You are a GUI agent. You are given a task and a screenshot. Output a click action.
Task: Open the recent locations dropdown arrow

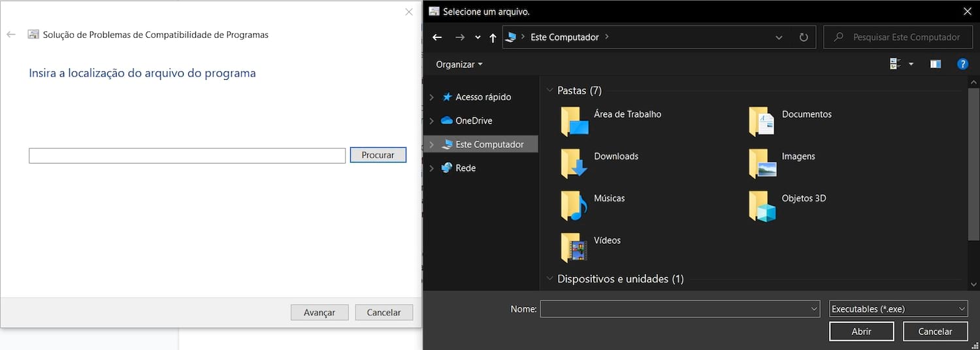click(478, 38)
